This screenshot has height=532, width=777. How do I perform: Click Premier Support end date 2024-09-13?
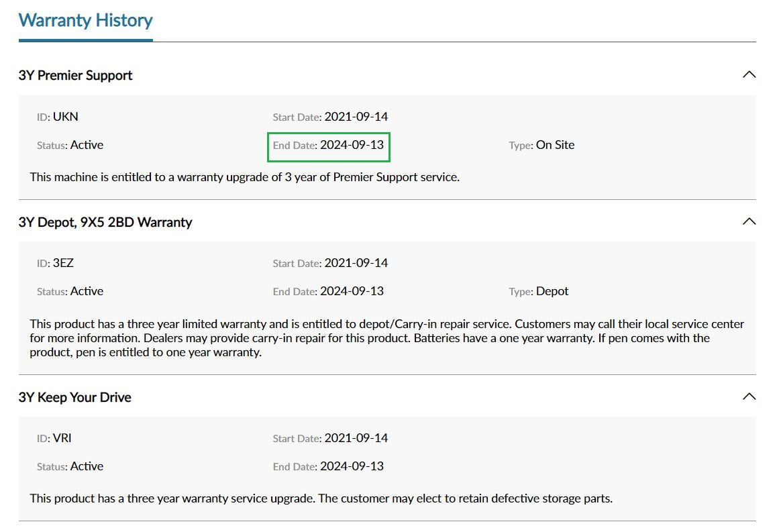point(352,145)
